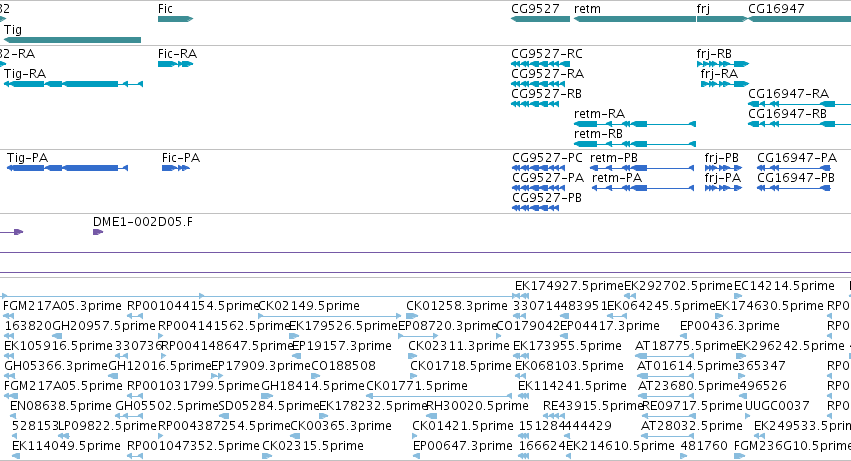Image resolution: width=851 pixels, height=461 pixels.
Task: Click the EN08638.5prime EST label
Action: (61, 407)
